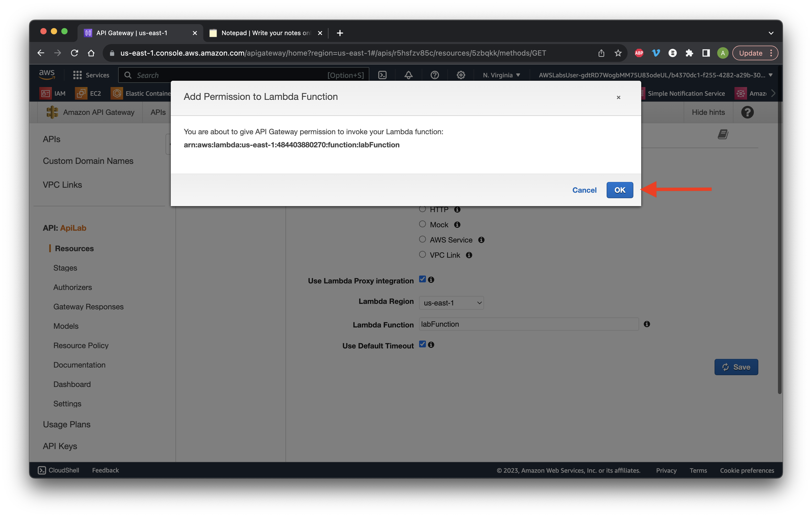Select the HTTP integration type radio
The image size is (812, 517).
coord(422,209)
